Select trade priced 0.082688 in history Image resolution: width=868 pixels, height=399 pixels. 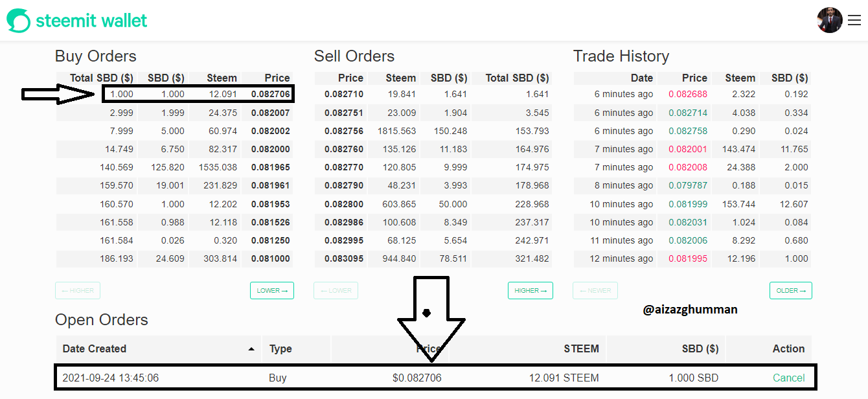(692, 95)
